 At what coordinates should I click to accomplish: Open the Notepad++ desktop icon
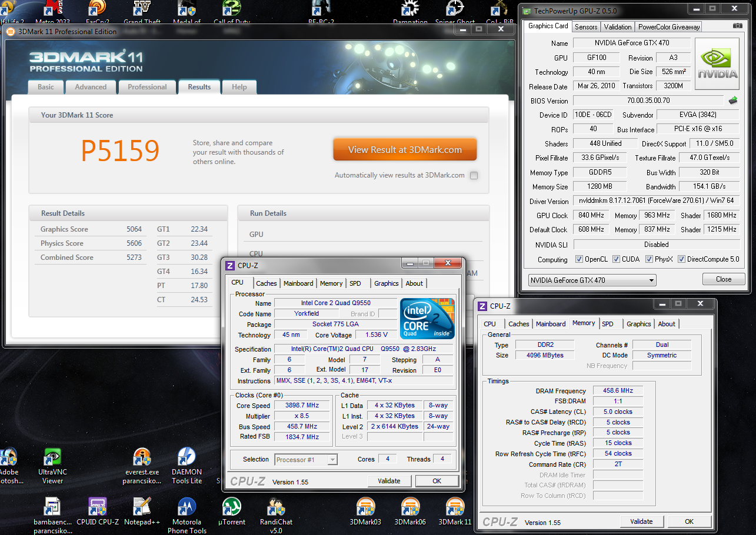pyautogui.click(x=142, y=507)
